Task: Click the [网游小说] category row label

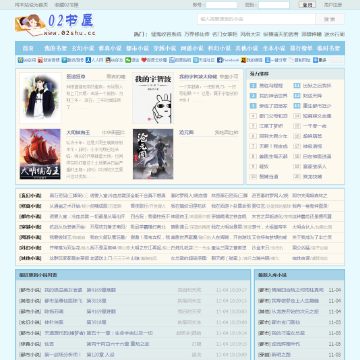Action: pyautogui.click(x=30, y=237)
